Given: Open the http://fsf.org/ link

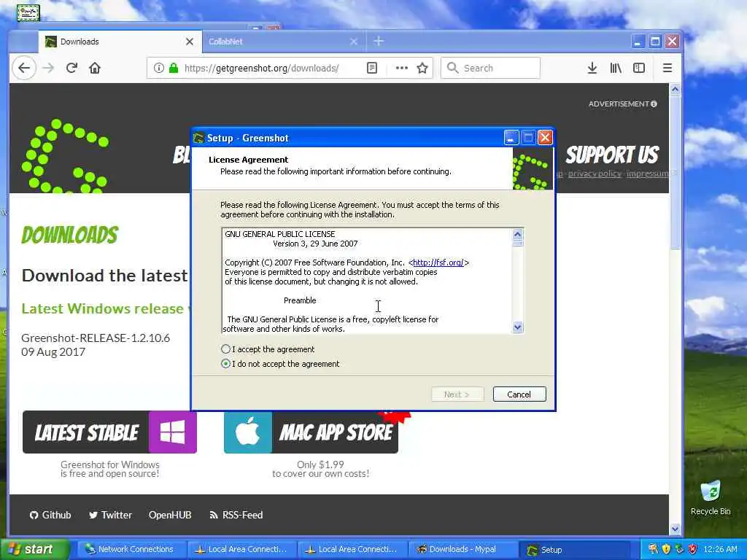Looking at the screenshot, I should [438, 262].
